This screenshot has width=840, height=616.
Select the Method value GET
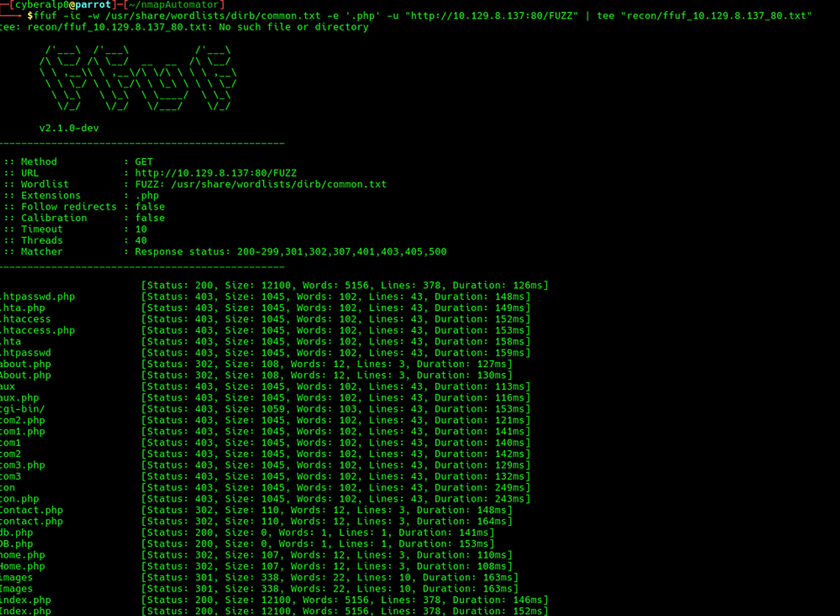point(144,162)
